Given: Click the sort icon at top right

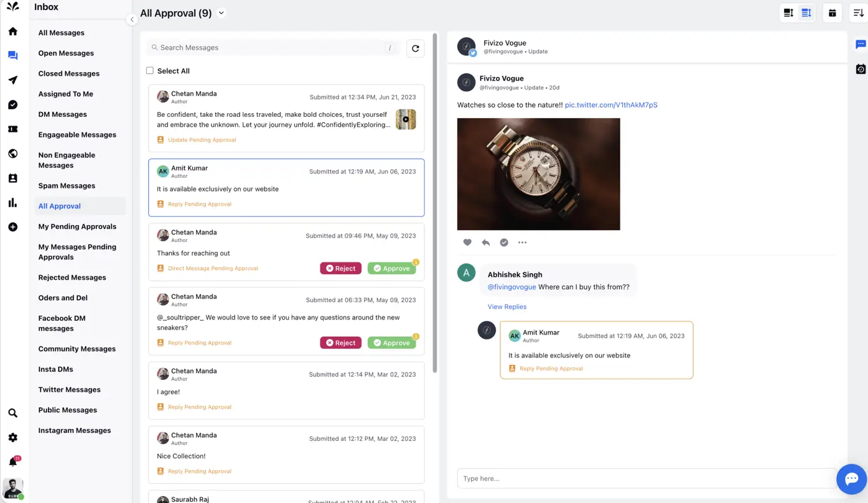Looking at the screenshot, I should [858, 13].
